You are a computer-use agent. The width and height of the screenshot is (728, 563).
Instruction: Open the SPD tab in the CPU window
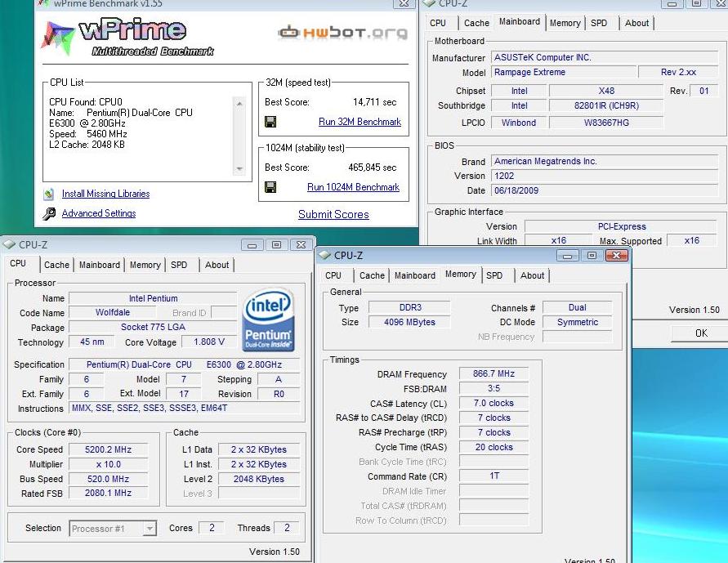179,265
